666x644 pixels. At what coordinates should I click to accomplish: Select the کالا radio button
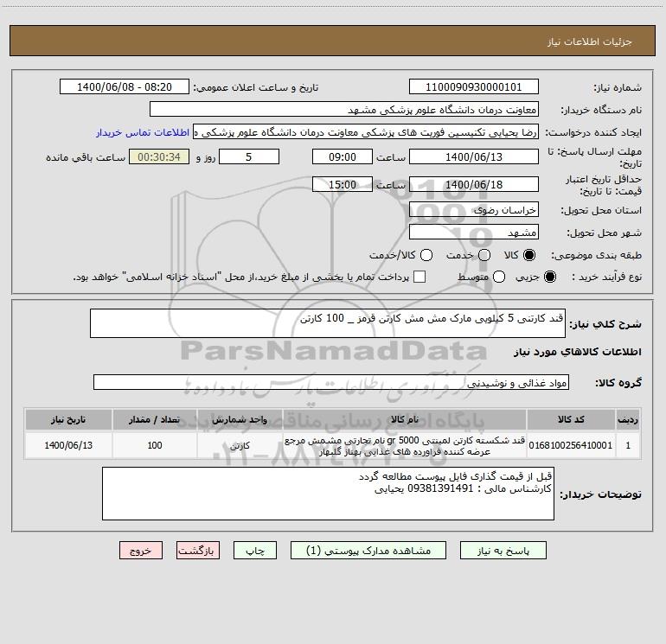529,255
